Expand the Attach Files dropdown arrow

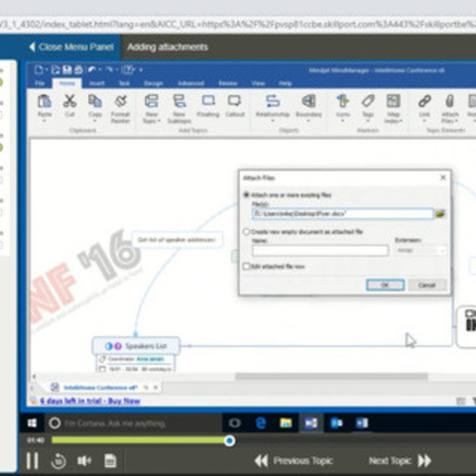(456, 121)
